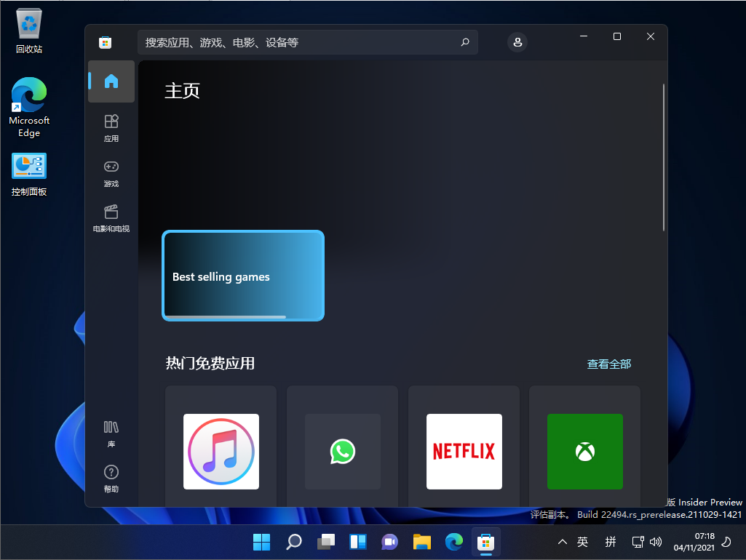Open the Widgets panel from taskbar
This screenshot has height=560, width=746.
pos(358,542)
